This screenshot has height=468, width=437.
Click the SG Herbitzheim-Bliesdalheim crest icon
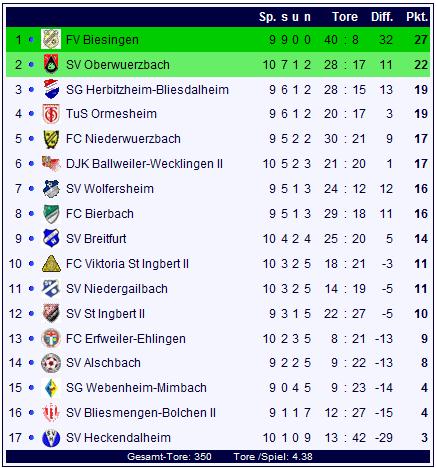[51, 89]
